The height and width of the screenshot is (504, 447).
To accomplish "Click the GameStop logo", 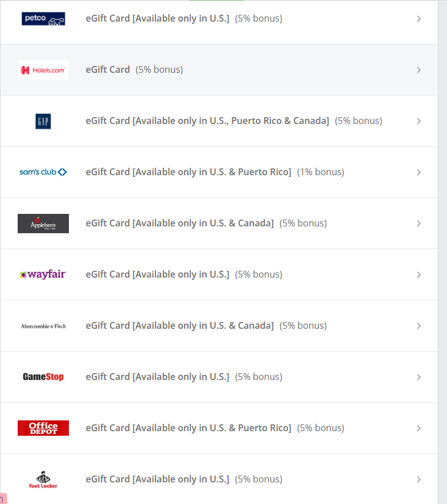I will click(43, 377).
